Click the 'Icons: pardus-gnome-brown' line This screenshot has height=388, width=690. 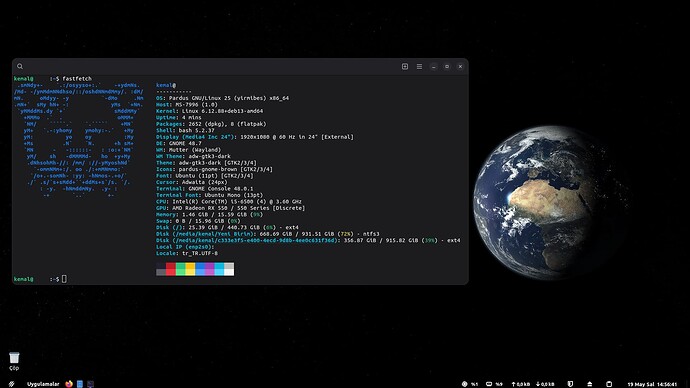pos(214,169)
